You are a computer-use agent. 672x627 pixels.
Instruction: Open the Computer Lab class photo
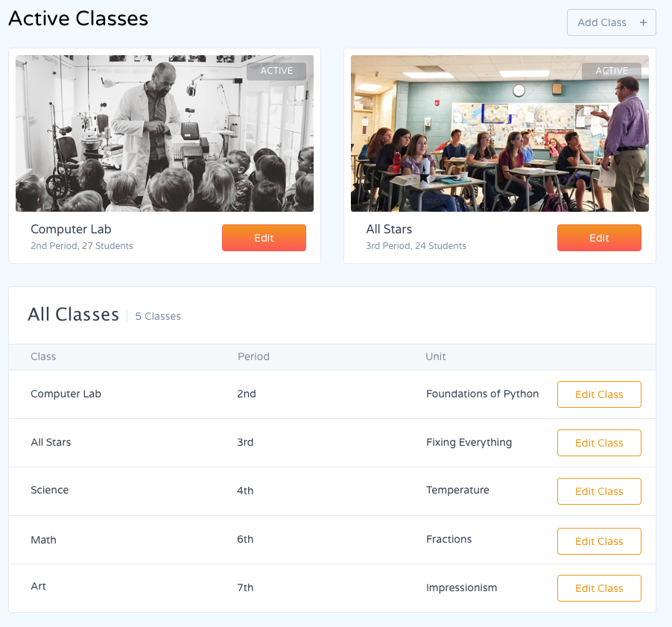click(x=164, y=134)
